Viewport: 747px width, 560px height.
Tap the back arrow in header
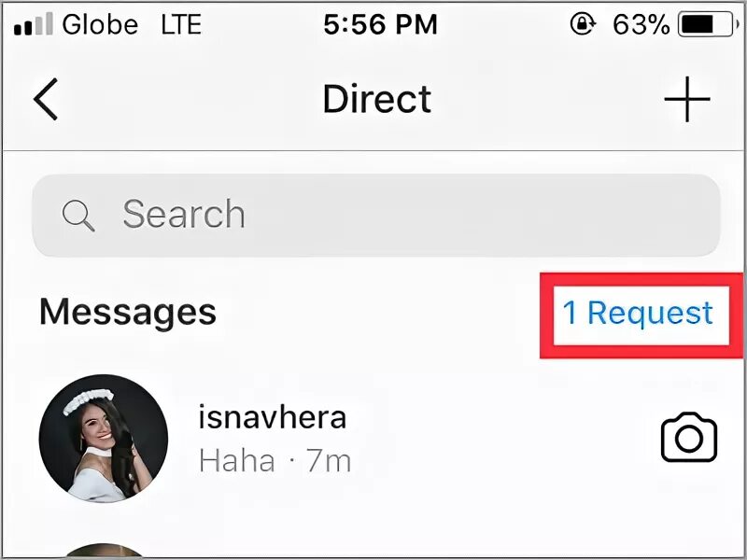[46, 99]
